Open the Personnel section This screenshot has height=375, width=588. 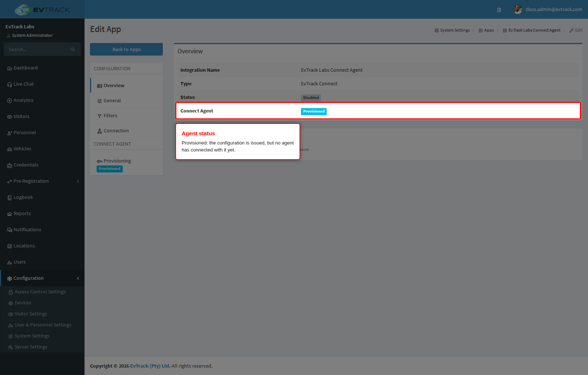tap(42, 133)
